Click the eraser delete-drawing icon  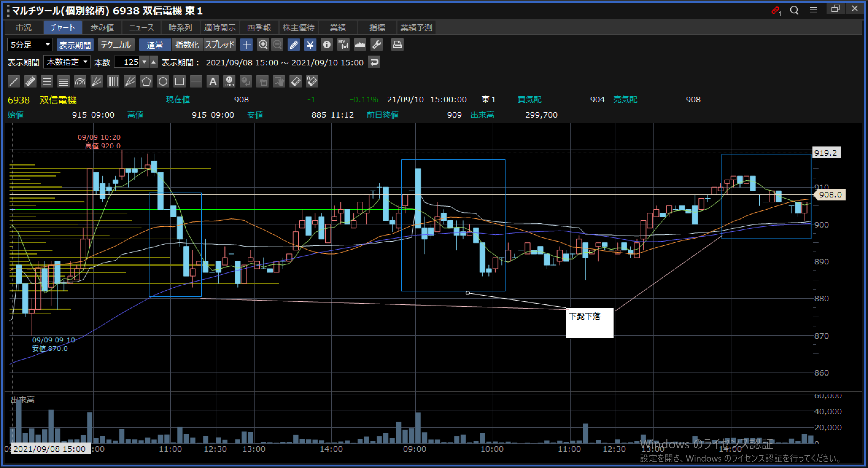point(296,82)
